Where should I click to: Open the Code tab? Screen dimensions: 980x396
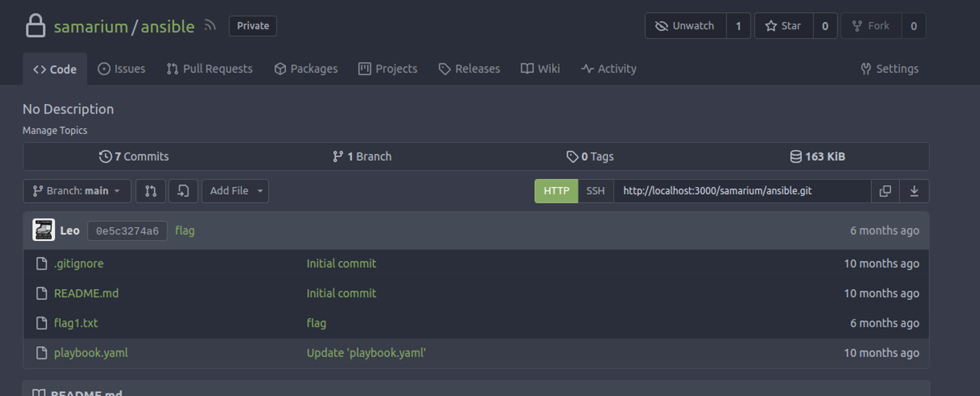(x=55, y=69)
